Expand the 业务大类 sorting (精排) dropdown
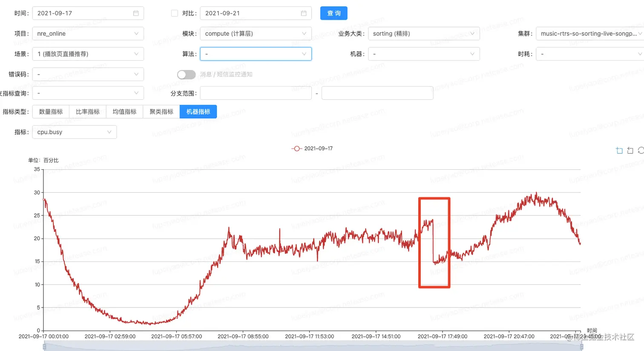 tap(424, 34)
